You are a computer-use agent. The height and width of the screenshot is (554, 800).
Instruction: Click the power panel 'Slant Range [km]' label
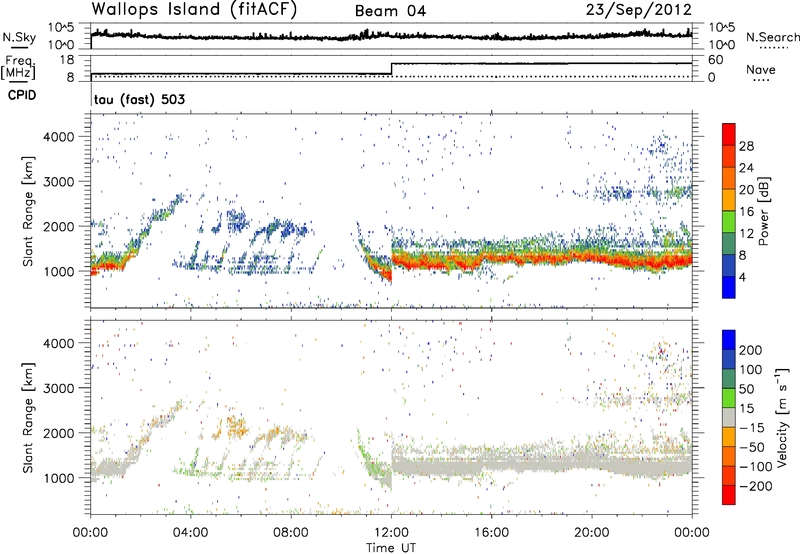(28, 211)
